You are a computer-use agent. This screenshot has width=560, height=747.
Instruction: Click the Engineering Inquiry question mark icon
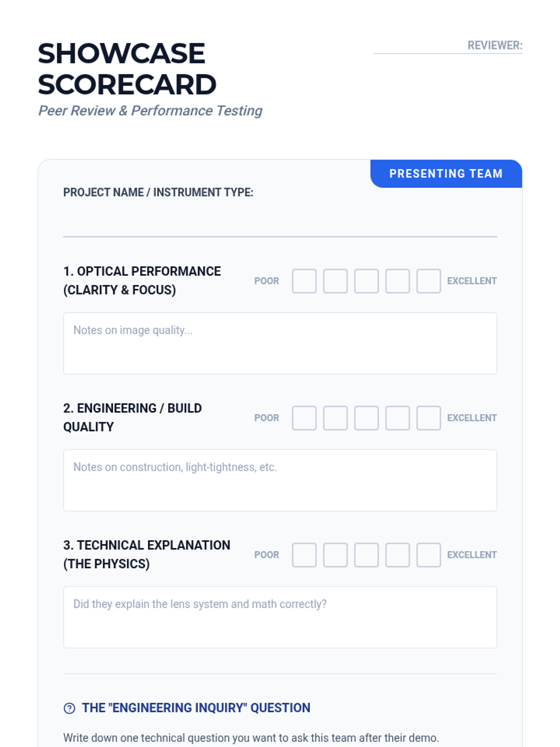69,708
